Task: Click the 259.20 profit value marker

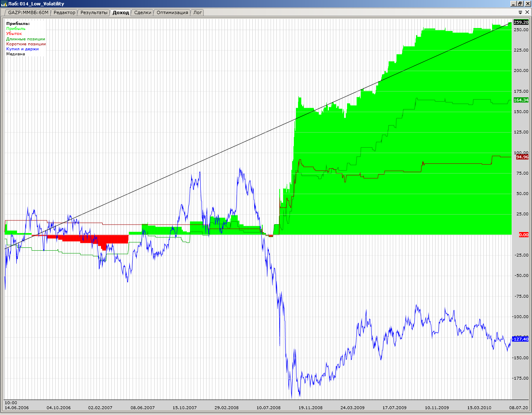Action: click(x=521, y=22)
